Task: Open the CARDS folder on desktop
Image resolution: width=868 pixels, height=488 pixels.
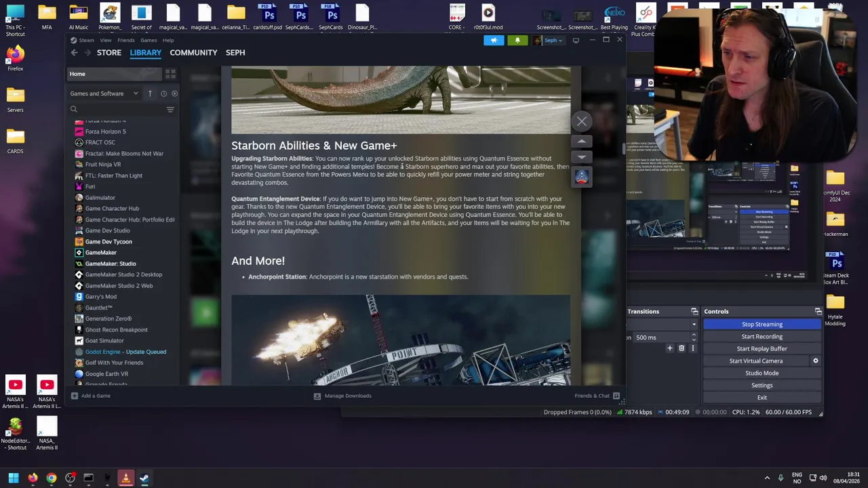Action: 15,140
